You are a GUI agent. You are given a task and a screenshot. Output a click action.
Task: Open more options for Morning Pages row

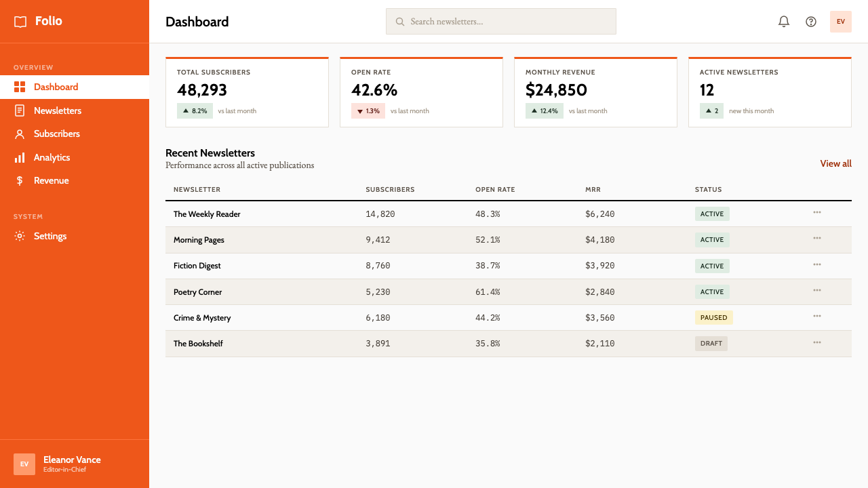[x=817, y=239]
